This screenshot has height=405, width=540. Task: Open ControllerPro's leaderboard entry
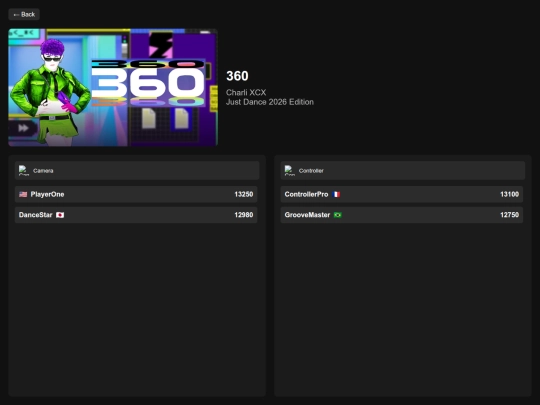click(x=402, y=194)
